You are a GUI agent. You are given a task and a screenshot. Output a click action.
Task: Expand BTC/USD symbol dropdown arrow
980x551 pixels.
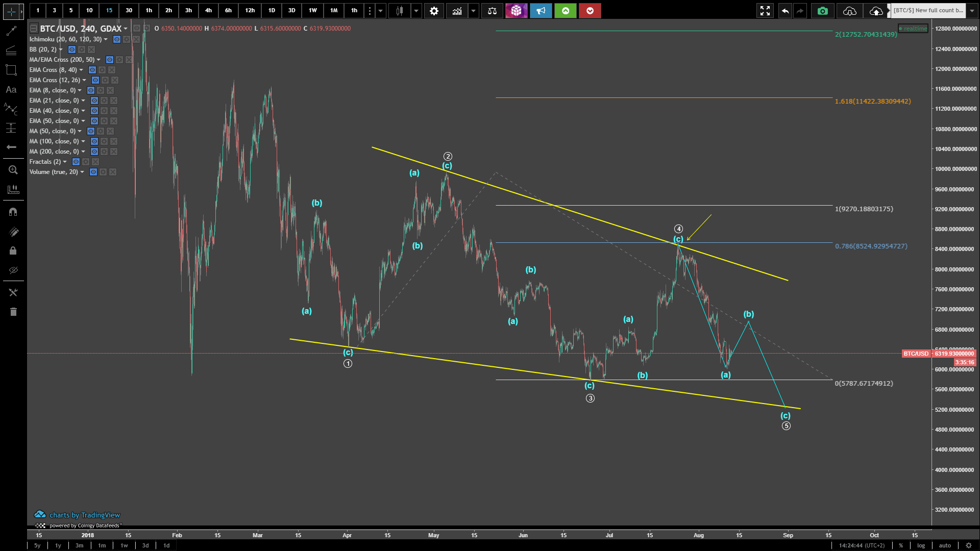(126, 29)
